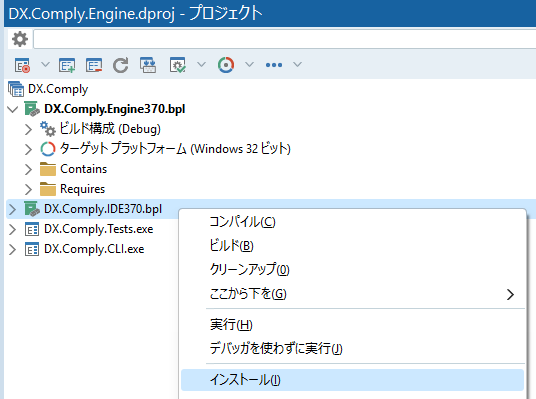
Task: Select the DX.Comply project group node
Action: 58,89
